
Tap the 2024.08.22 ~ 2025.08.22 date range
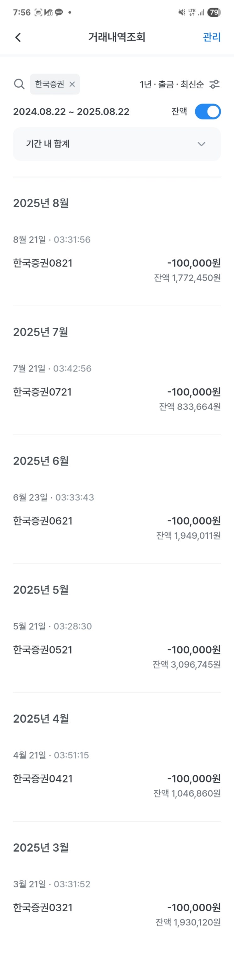(x=71, y=111)
